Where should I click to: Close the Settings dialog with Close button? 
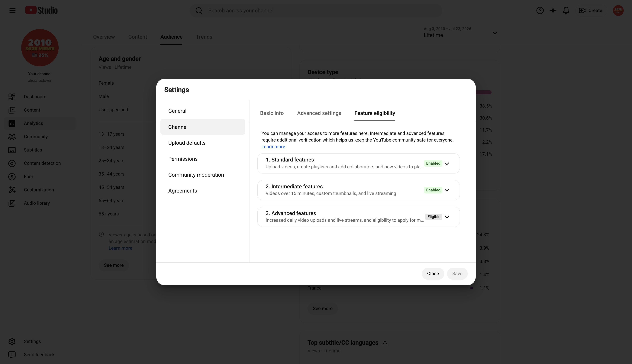tap(433, 273)
